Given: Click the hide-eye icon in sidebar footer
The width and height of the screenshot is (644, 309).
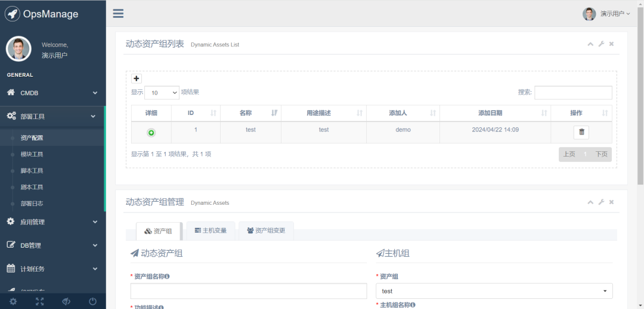Looking at the screenshot, I should [66, 301].
